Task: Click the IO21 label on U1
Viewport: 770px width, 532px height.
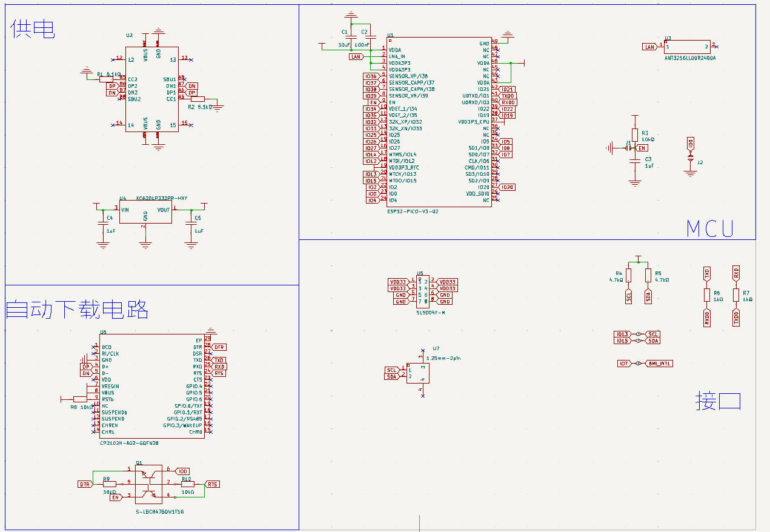Action: 507,90
